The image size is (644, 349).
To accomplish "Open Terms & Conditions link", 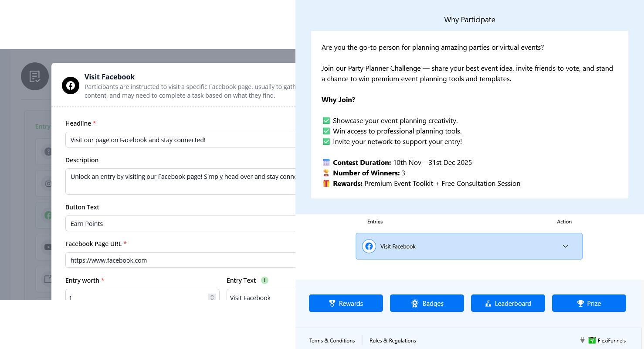I will [x=332, y=341].
